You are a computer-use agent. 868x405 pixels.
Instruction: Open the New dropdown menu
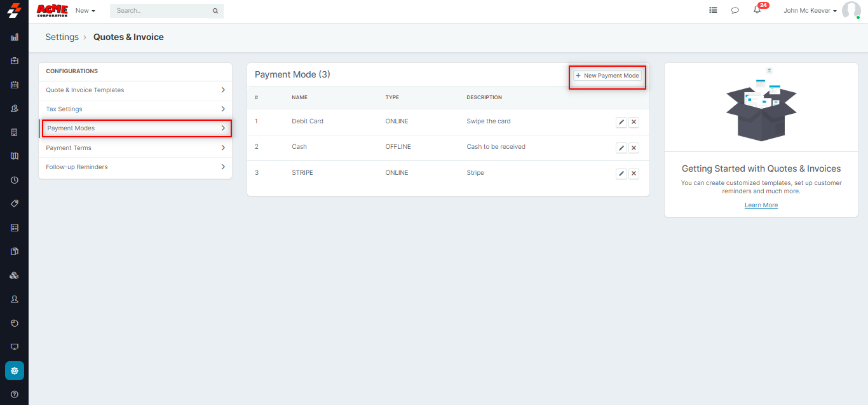coord(85,11)
